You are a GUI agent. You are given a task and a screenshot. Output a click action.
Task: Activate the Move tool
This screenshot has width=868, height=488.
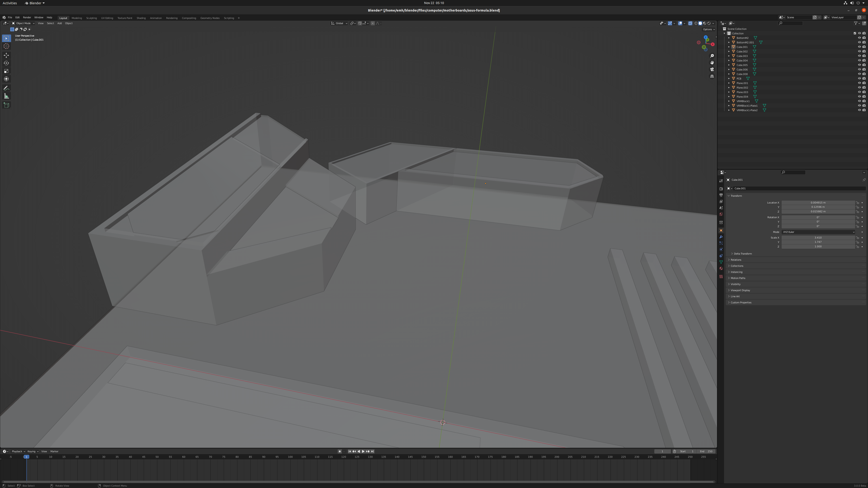point(6,55)
